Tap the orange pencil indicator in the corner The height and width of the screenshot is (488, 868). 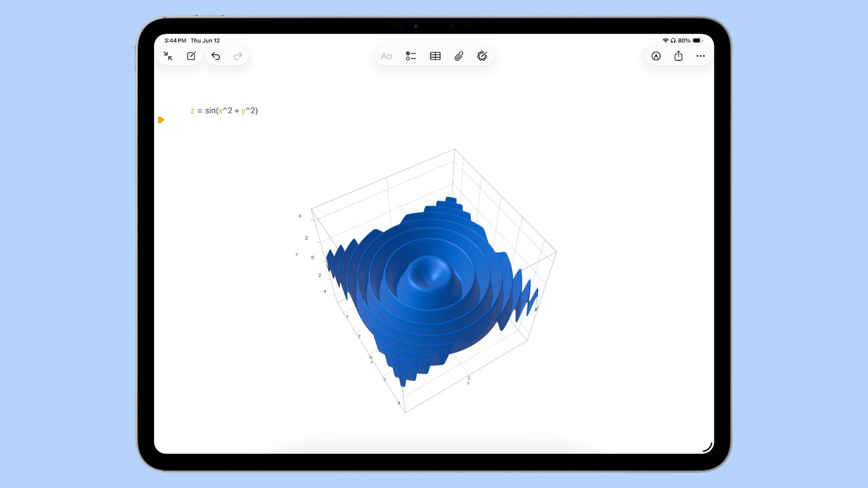(x=707, y=446)
